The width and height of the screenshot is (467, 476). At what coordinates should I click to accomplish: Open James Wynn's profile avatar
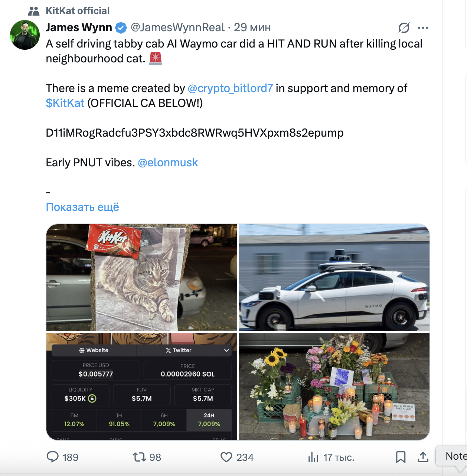[x=25, y=35]
